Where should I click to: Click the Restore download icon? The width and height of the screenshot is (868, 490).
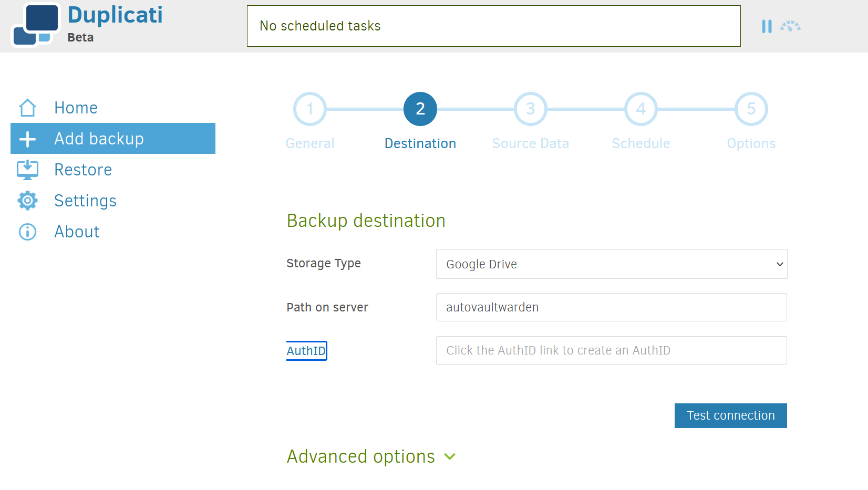pyautogui.click(x=27, y=170)
